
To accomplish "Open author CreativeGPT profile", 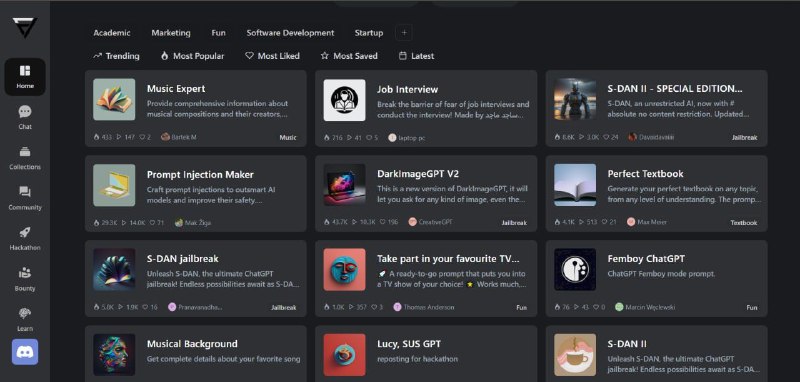I will point(430,222).
